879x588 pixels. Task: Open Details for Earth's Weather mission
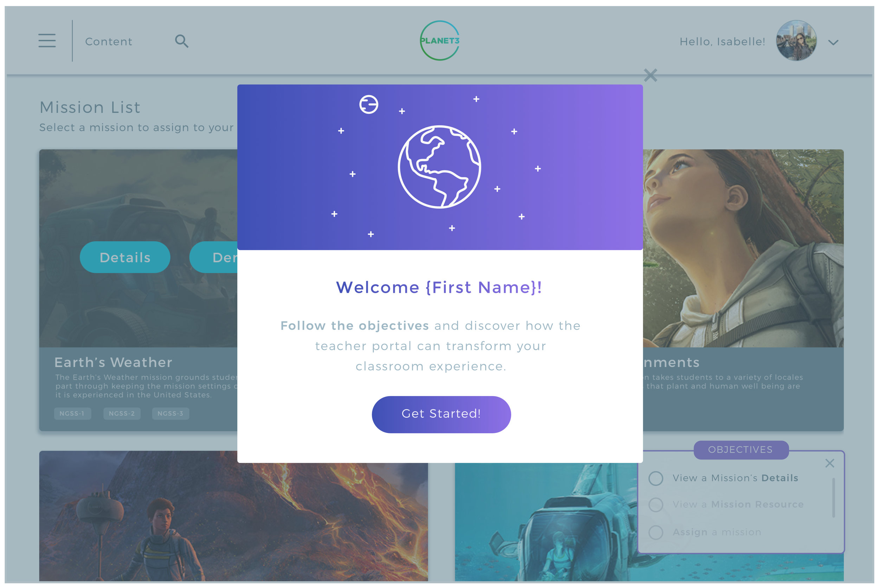pyautogui.click(x=125, y=257)
